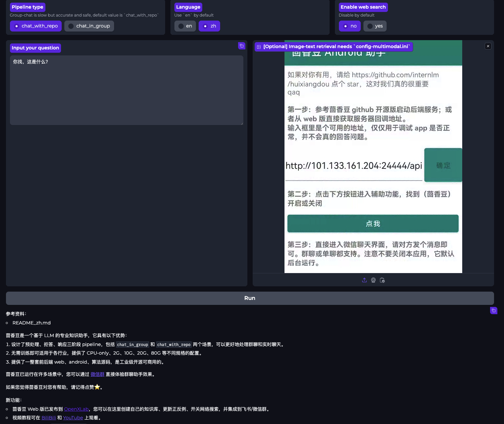Select the chat_with_repo pipeline option
The image size is (504, 424).
36,26
